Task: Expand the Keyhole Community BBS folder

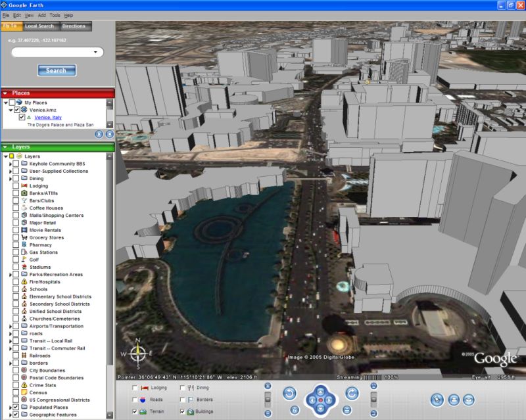Action: (10, 164)
